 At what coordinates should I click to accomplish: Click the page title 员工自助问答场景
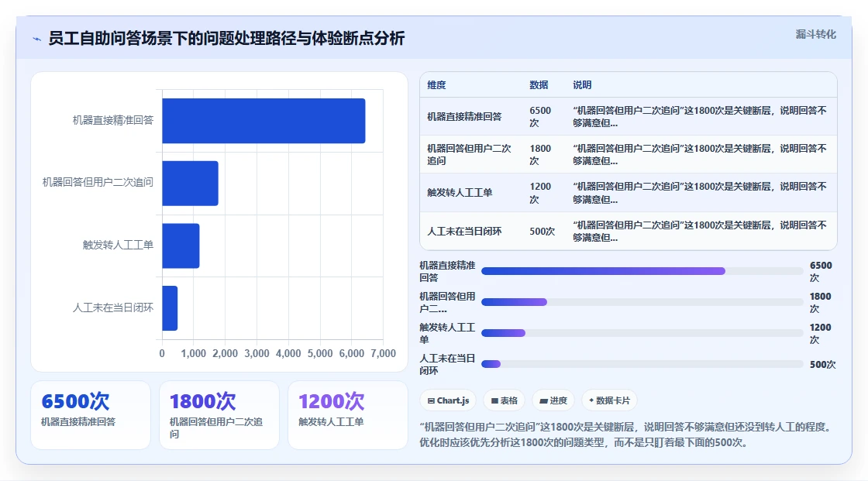[x=226, y=38]
